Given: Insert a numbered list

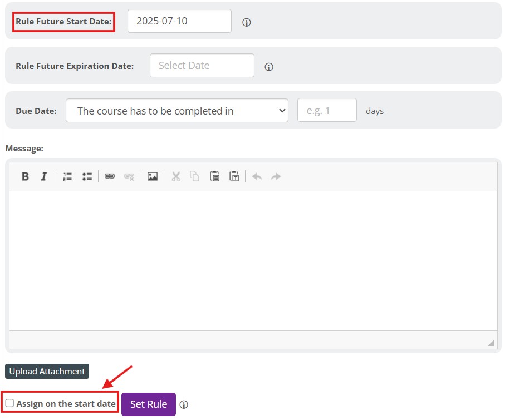Looking at the screenshot, I should click(67, 176).
